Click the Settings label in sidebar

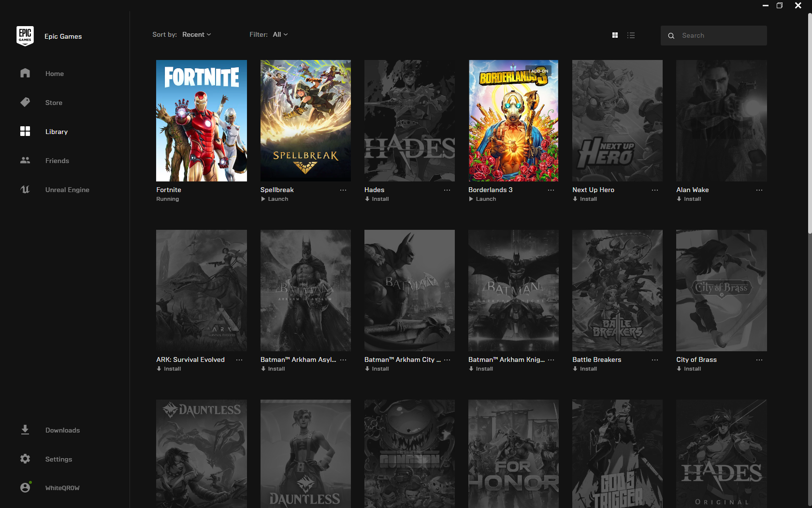(58, 459)
